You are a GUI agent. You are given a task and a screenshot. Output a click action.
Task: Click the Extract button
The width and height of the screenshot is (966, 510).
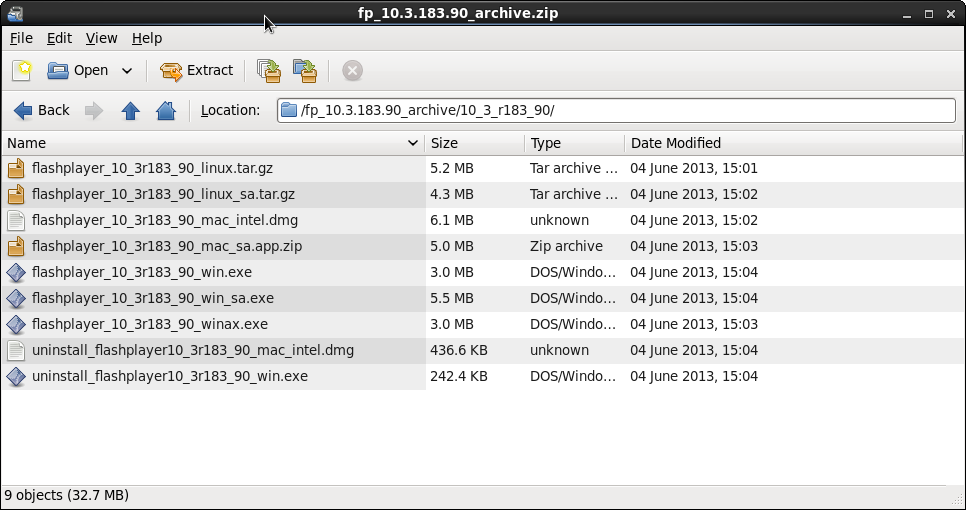click(x=197, y=70)
